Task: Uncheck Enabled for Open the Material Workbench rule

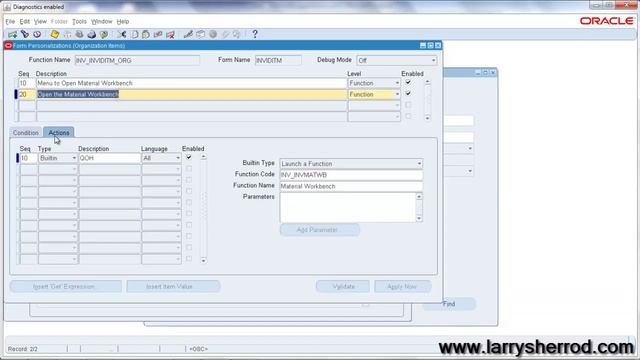Action: point(408,93)
